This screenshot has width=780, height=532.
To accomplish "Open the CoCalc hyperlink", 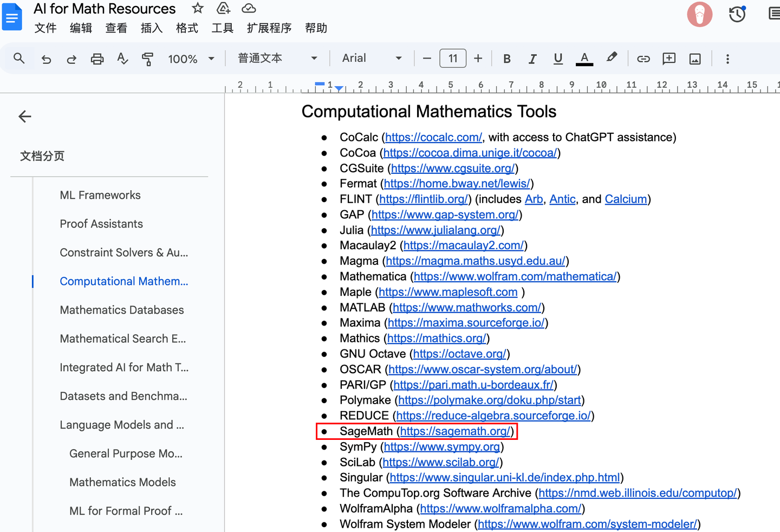I will click(433, 137).
